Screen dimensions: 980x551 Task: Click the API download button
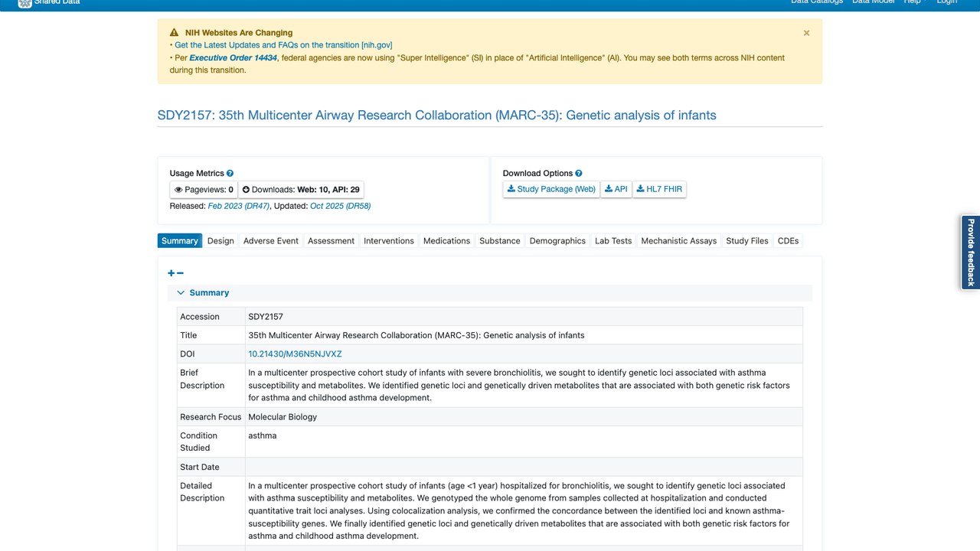pyautogui.click(x=616, y=189)
